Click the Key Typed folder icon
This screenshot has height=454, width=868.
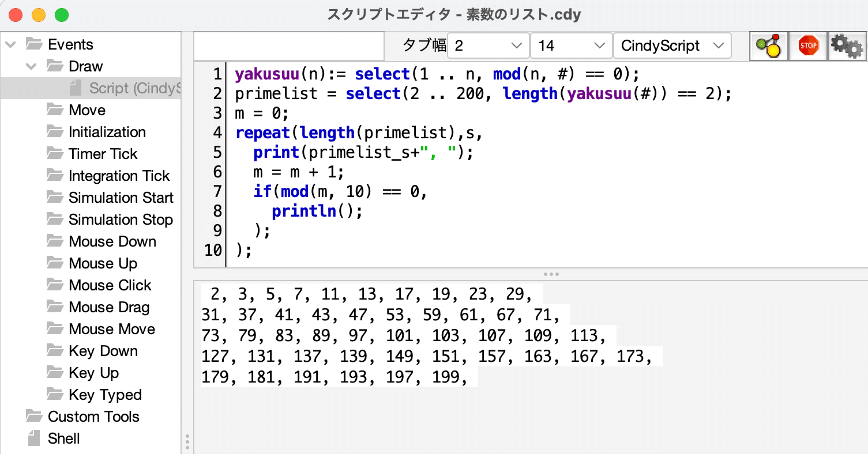(55, 394)
